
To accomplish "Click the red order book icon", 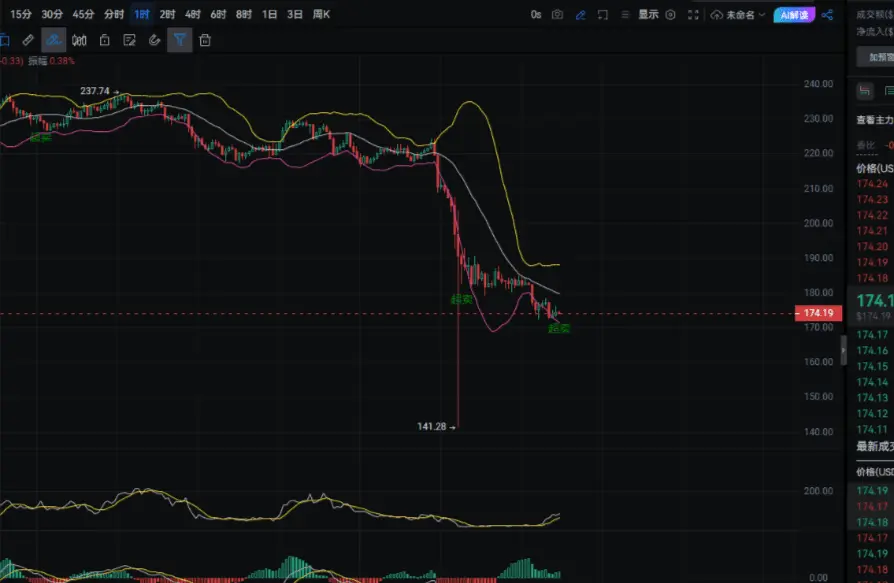I will click(864, 91).
